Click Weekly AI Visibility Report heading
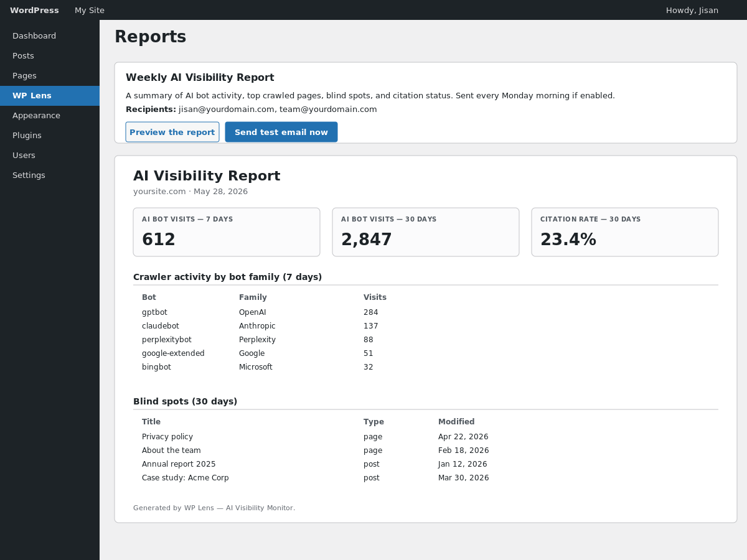Image resolution: width=747 pixels, height=560 pixels. coord(200,78)
